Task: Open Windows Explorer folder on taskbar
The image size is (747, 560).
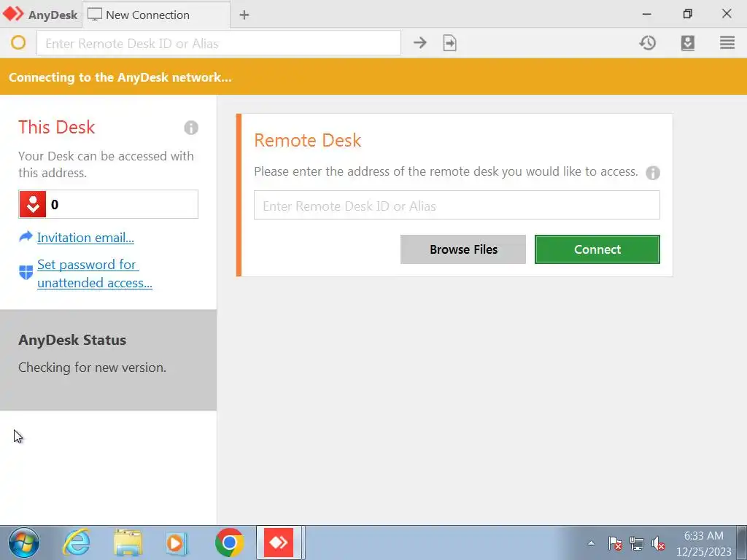Action: point(128,542)
